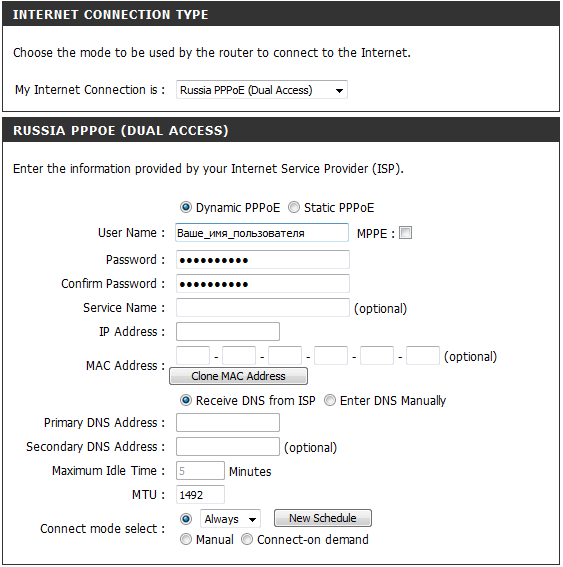This screenshot has height=567, width=563.
Task: Click the MTU input field
Action: coord(200,494)
